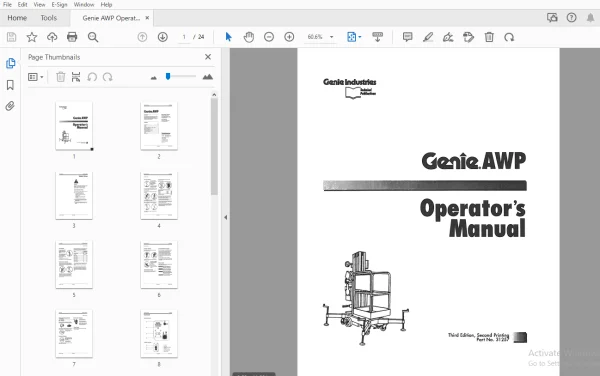Zoom out with the minus button

(269, 37)
